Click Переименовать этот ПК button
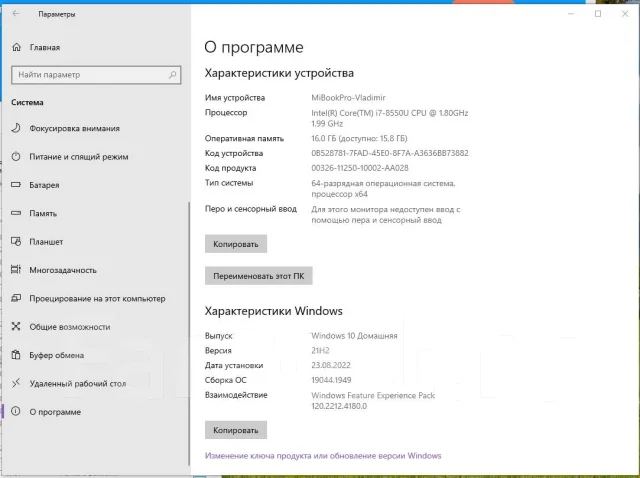The height and width of the screenshot is (478, 640). (259, 276)
